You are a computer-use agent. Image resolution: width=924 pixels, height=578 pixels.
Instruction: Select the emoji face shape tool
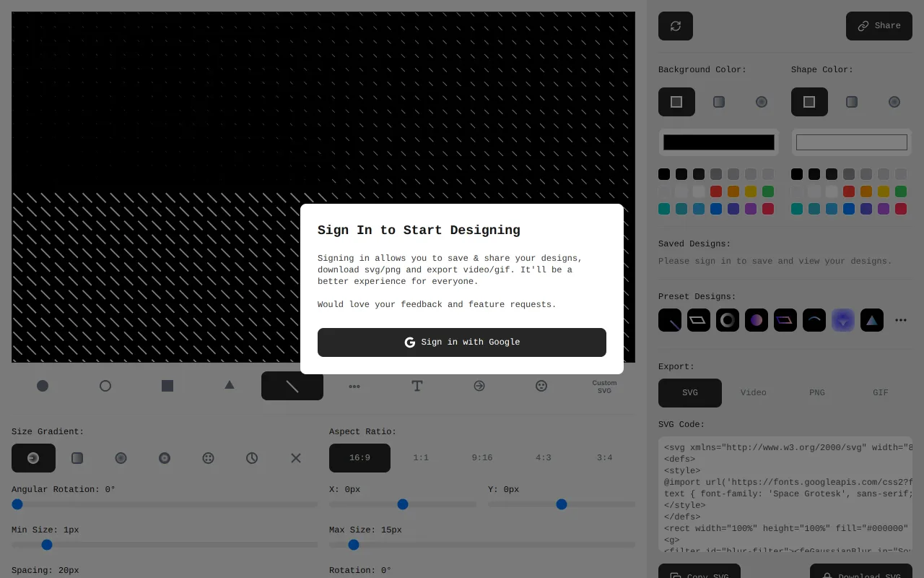point(541,386)
